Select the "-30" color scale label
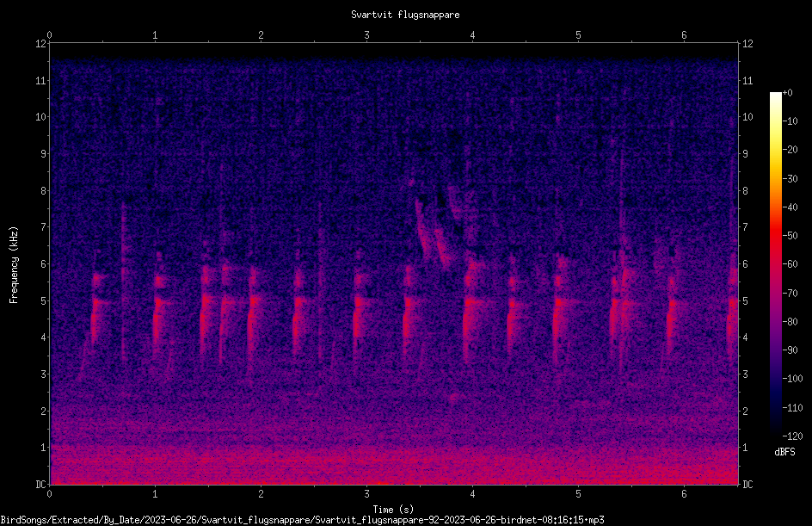This screenshot has width=812, height=526. tap(790, 179)
